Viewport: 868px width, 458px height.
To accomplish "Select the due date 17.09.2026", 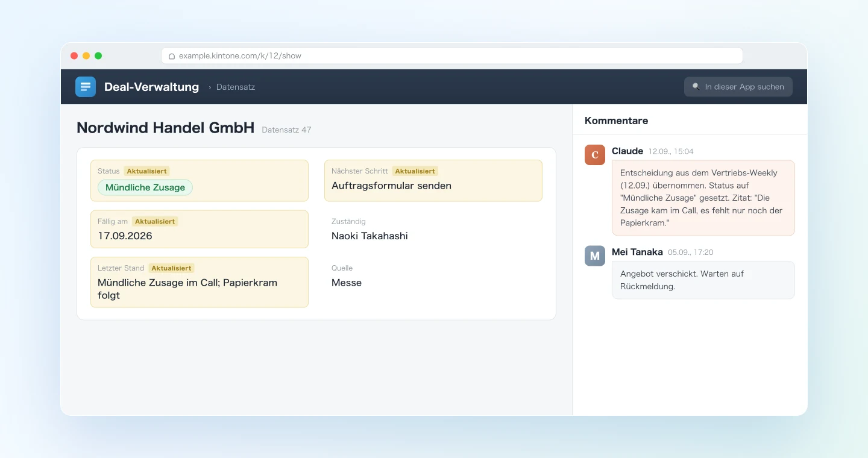I will coord(125,236).
